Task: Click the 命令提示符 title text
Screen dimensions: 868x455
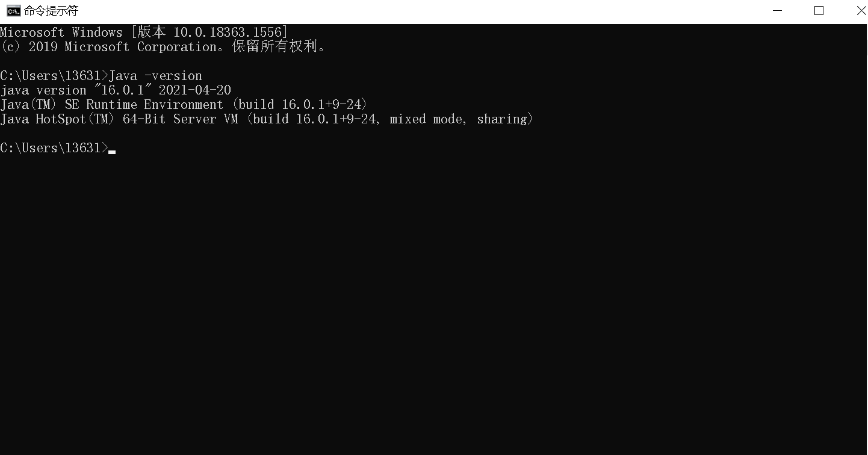Action: coord(51,11)
